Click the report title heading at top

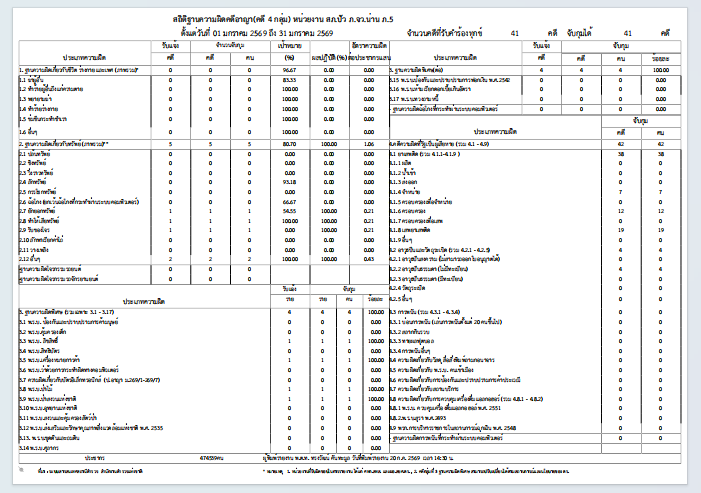coord(283,20)
